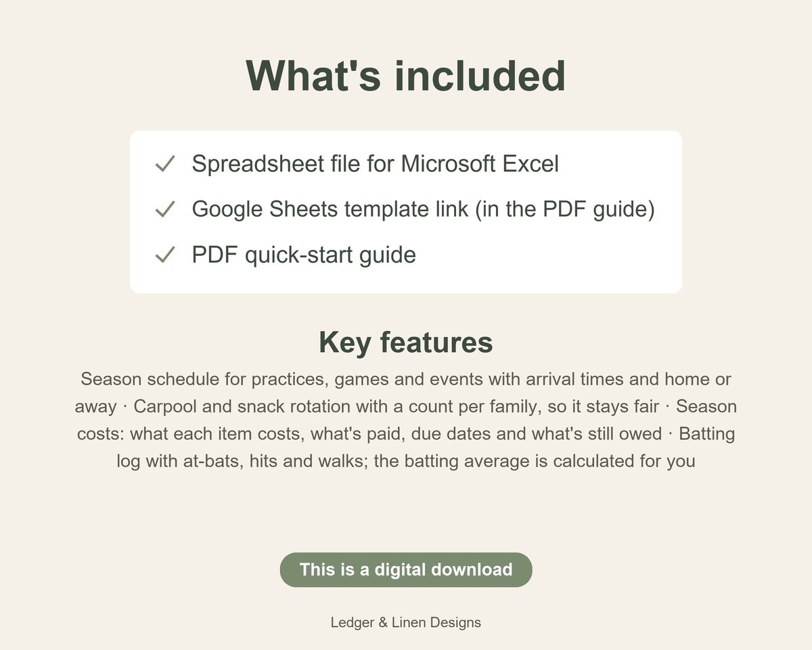The height and width of the screenshot is (650, 812).
Task: Click the What's included heading
Action: coord(405,74)
